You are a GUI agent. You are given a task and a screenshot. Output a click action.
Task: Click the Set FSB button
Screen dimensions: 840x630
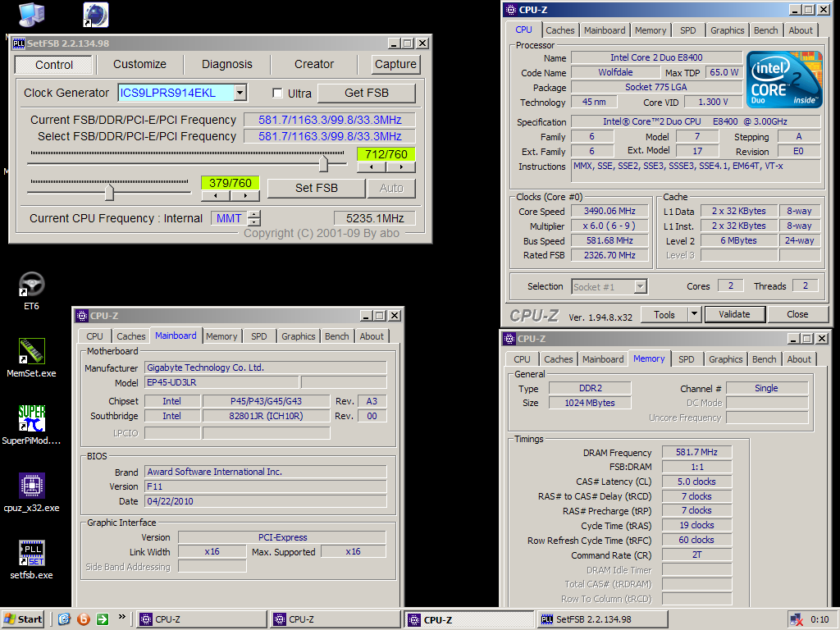[316, 188]
